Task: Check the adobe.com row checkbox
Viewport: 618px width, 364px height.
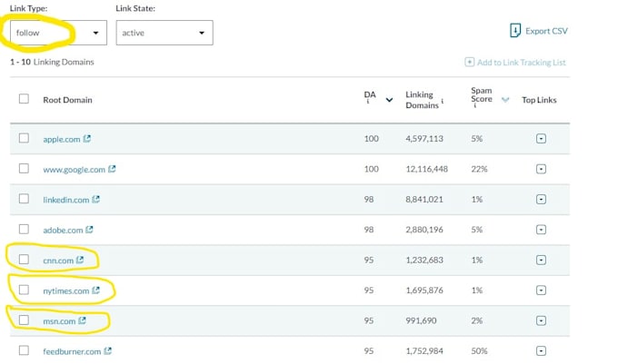Action: (24, 229)
